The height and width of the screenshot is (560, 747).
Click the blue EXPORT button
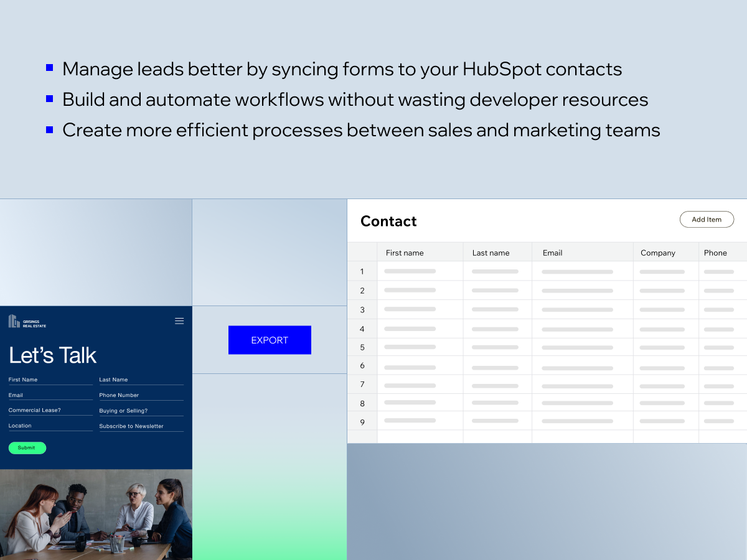(x=270, y=340)
